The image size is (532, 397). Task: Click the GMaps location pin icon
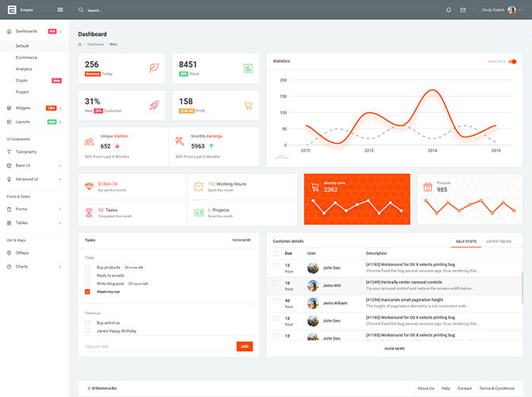(10, 252)
